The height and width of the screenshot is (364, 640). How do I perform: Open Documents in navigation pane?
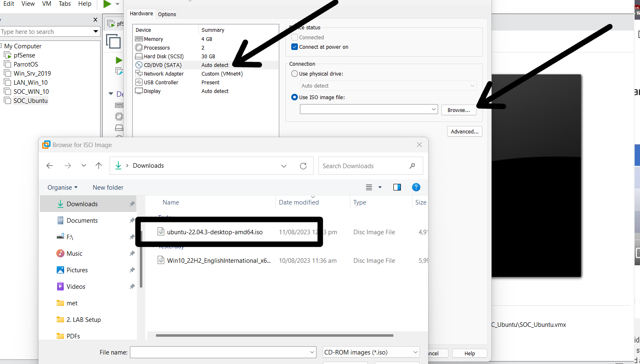[x=88, y=220]
